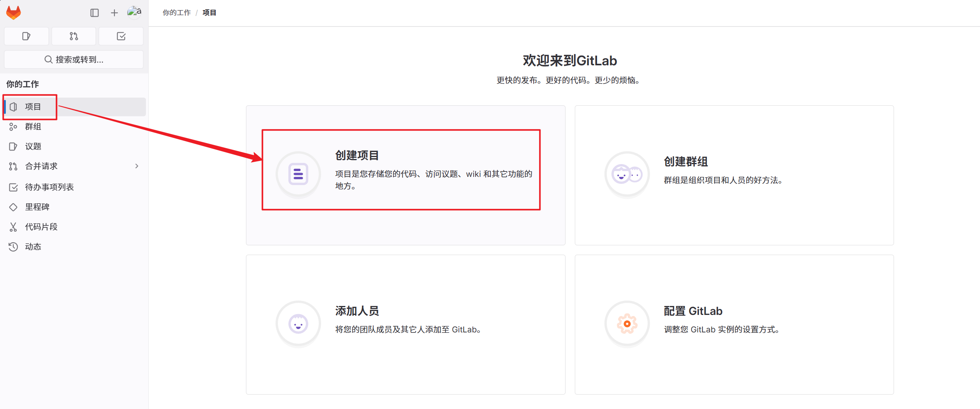Click the 创建群组 faces icon
The image size is (980, 409).
coord(627,174)
